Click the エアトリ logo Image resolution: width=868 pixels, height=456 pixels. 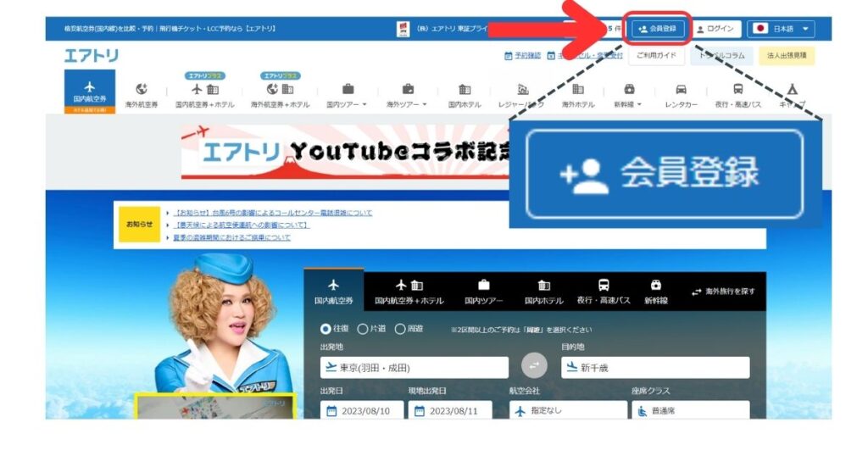(x=92, y=55)
